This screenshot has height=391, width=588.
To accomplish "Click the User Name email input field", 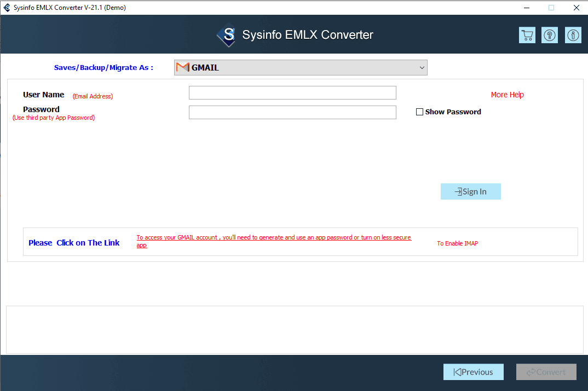I will point(292,93).
